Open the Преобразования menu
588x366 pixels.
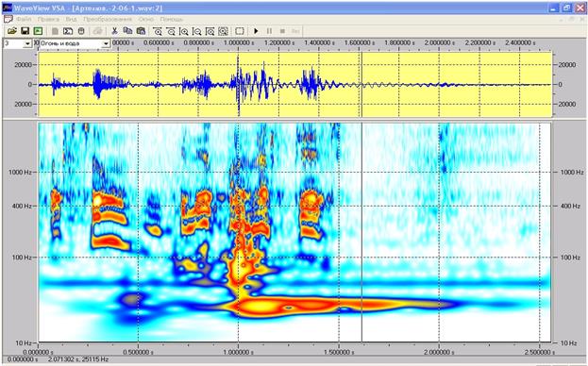click(x=108, y=19)
